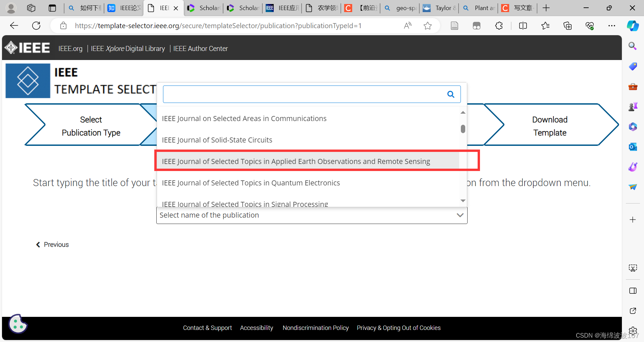Close the active IEEE tab

pos(176,8)
